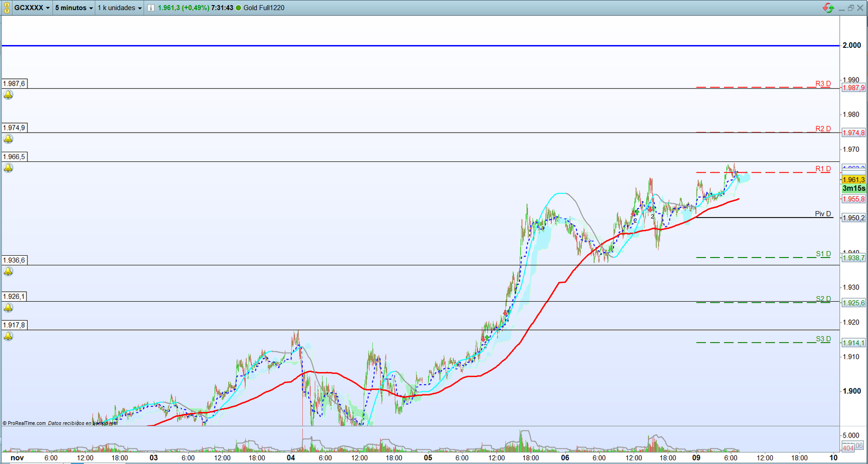The width and height of the screenshot is (868, 464).
Task: Select the 1.917,8 alert level label
Action: [x=14, y=325]
